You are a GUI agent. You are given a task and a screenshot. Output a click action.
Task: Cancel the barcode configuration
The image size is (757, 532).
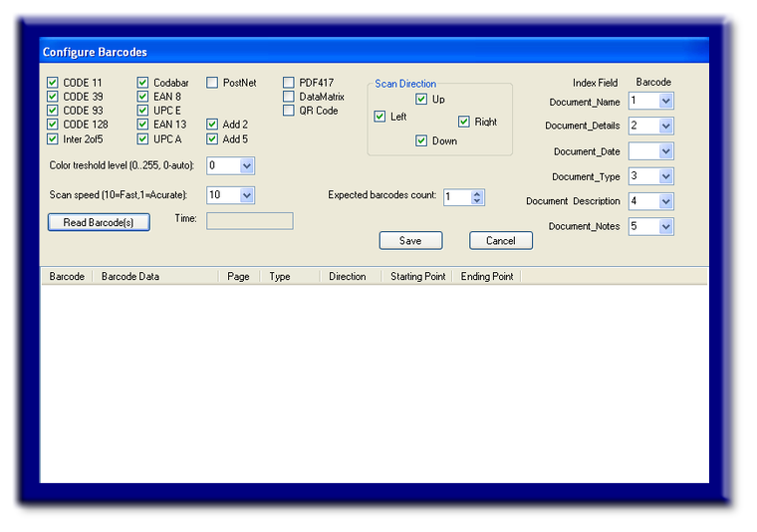501,240
